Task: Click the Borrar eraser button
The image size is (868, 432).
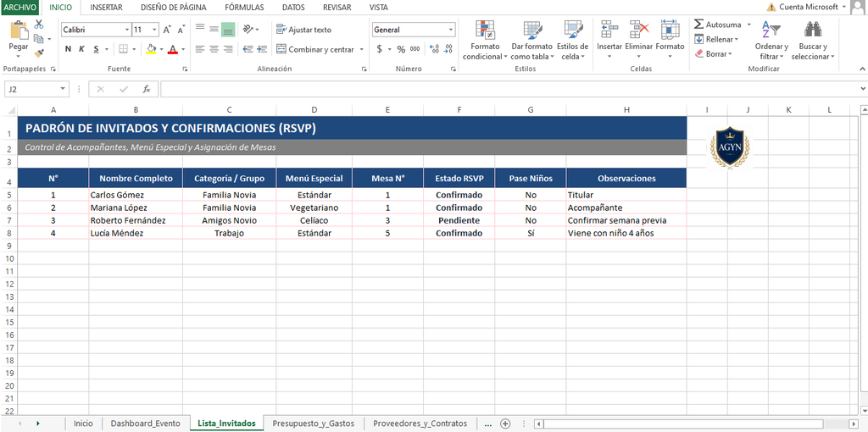Action: (x=713, y=53)
